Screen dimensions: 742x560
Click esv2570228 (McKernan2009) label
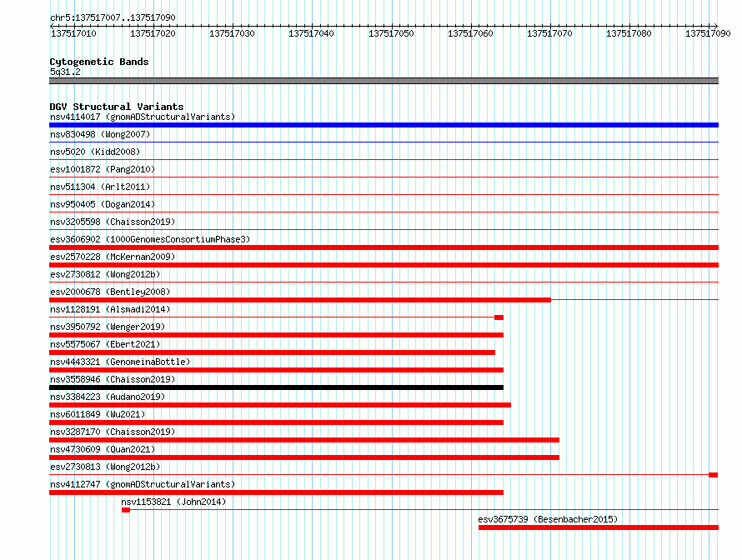113,257
